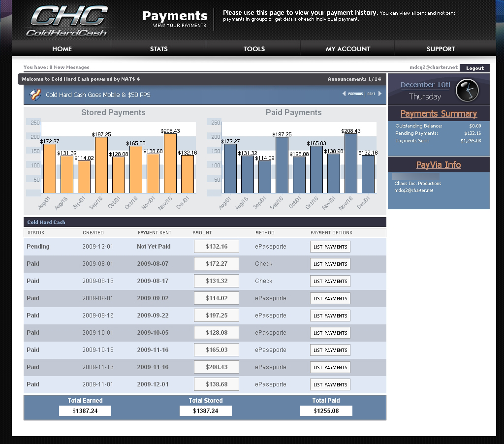The image size is (504, 444).
Task: Go to the previous announcement
Action: (x=353, y=94)
